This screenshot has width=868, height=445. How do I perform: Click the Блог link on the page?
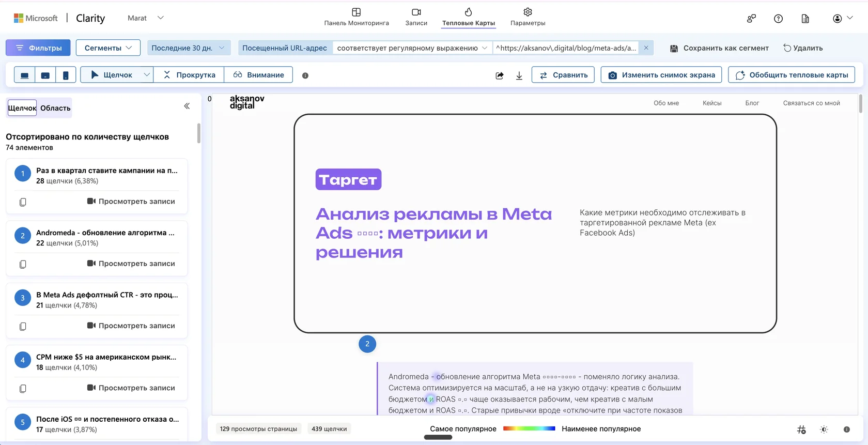(x=752, y=103)
